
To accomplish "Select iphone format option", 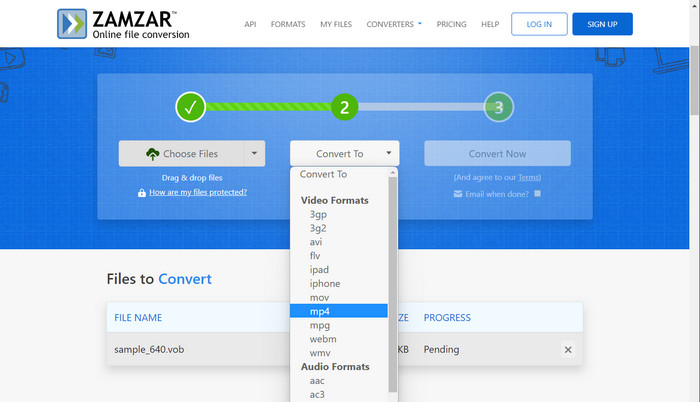I will pyautogui.click(x=325, y=284).
